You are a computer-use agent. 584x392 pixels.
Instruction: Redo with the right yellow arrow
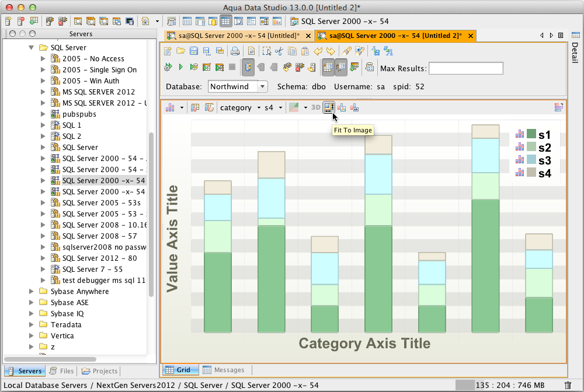pos(331,51)
